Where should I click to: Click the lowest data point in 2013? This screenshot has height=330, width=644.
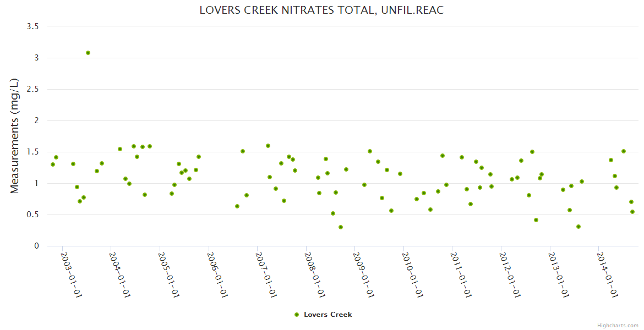(578, 227)
